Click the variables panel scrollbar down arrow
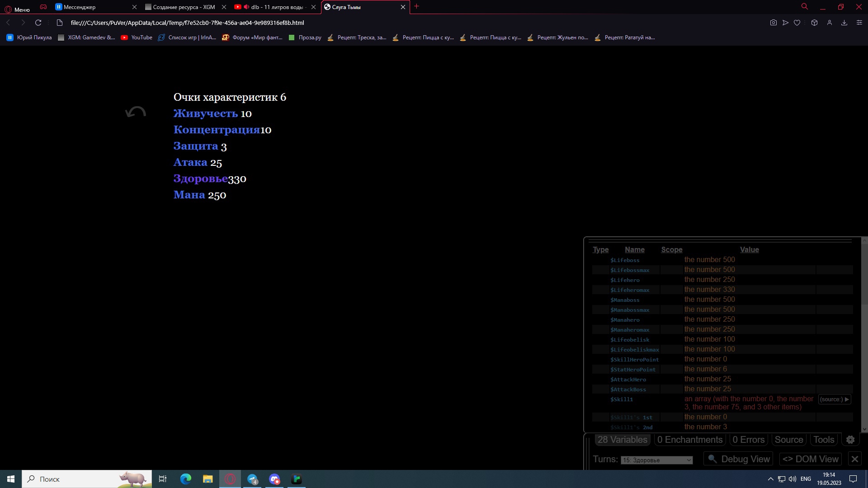Image resolution: width=868 pixels, height=488 pixels. pyautogui.click(x=864, y=429)
